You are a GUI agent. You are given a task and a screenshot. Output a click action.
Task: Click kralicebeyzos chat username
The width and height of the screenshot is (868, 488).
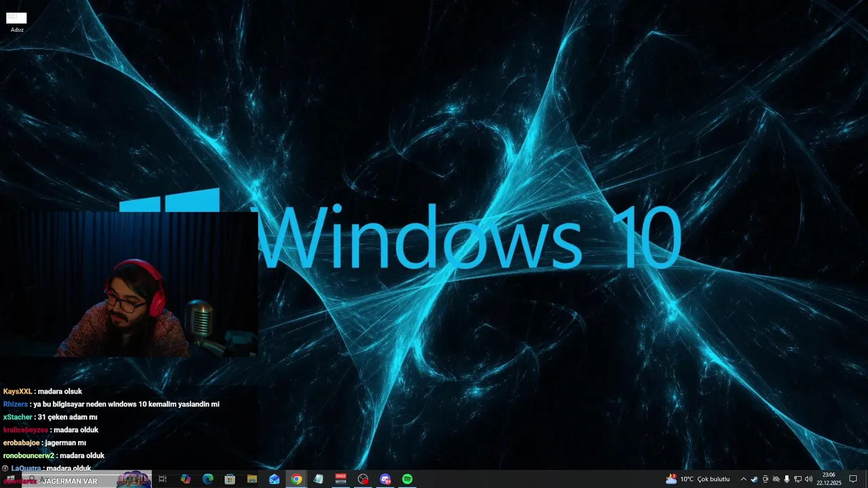point(26,430)
